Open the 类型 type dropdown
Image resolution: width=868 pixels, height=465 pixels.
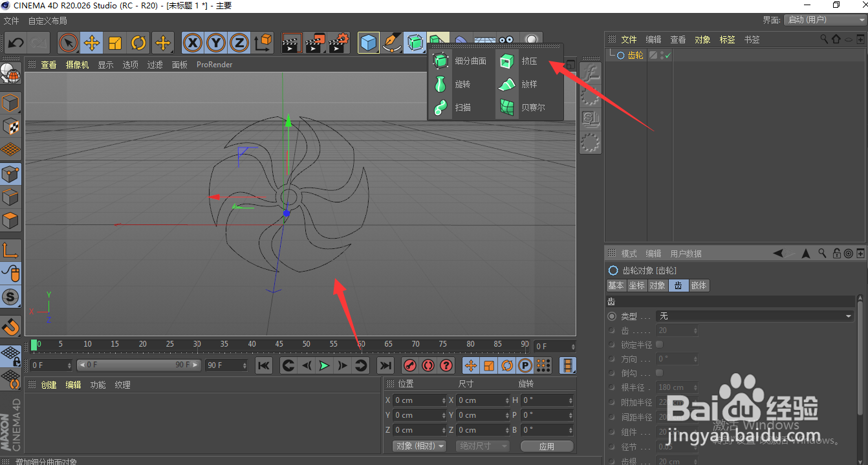point(755,316)
